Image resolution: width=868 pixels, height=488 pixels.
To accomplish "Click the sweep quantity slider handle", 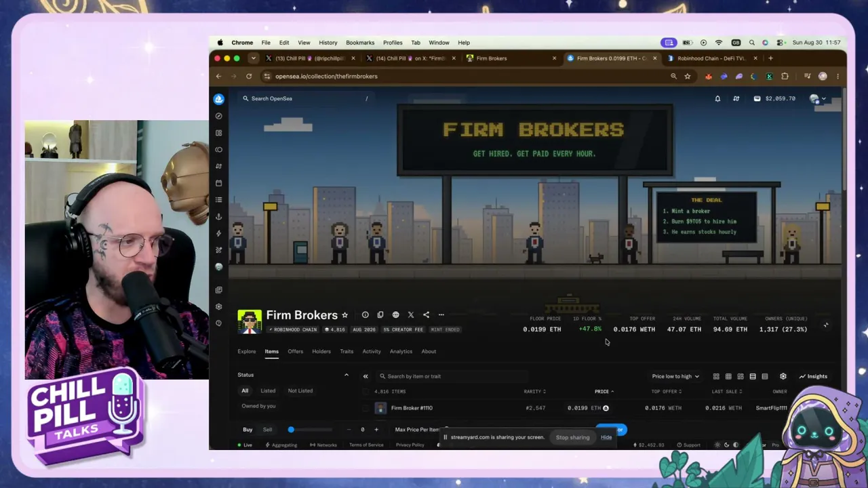I will (291, 430).
